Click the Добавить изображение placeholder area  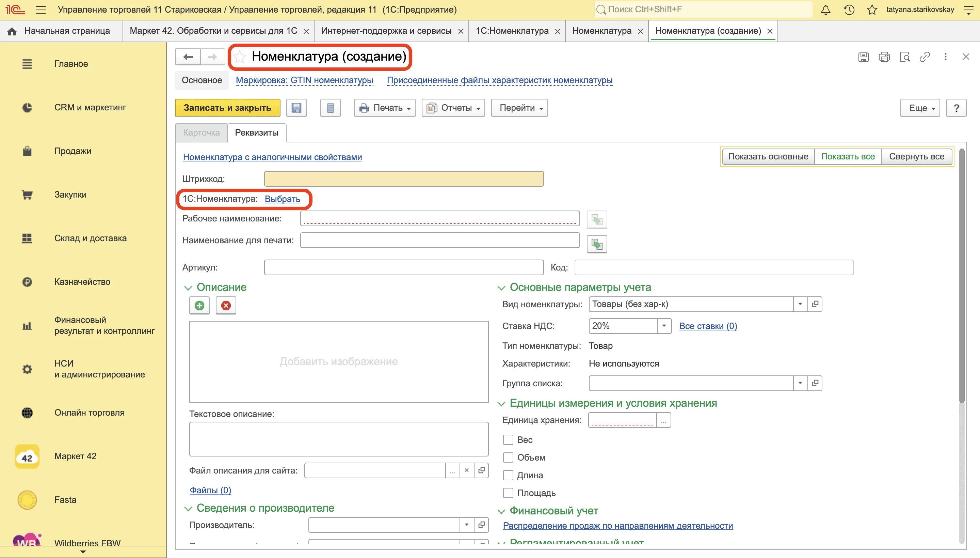339,362
